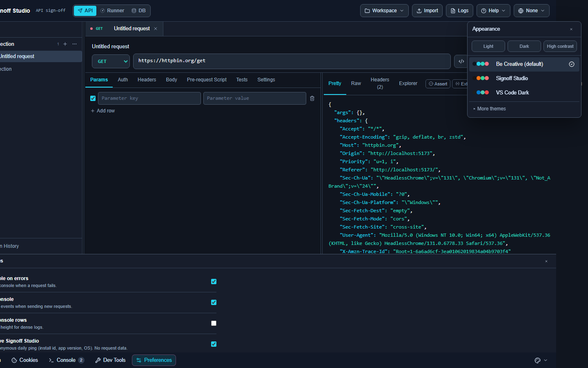Click Add row under parameters
588x368 pixels.
pyautogui.click(x=103, y=111)
